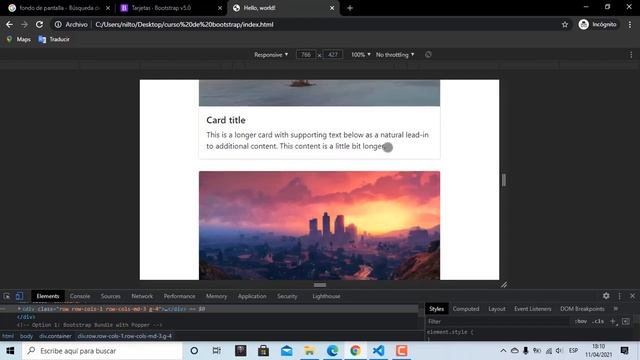This screenshot has width=640, height=360.
Task: Open the Console panel tab
Action: tap(80, 296)
